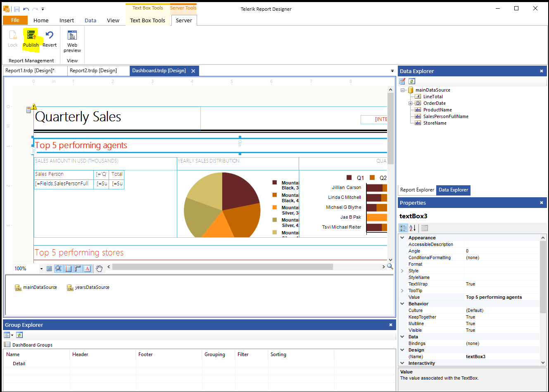The height and width of the screenshot is (392, 549).
Task: Open the Insert ribbon tab
Action: click(x=67, y=20)
